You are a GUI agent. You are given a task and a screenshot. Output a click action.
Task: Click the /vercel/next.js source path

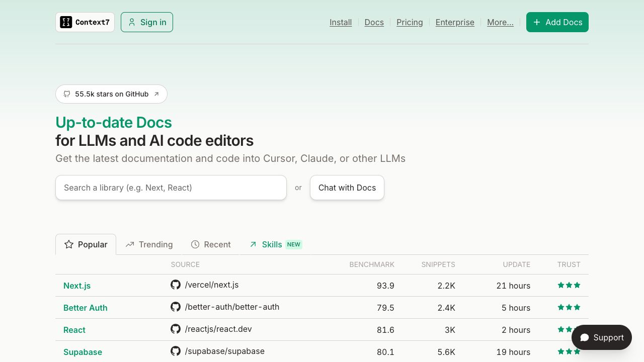pos(212,285)
